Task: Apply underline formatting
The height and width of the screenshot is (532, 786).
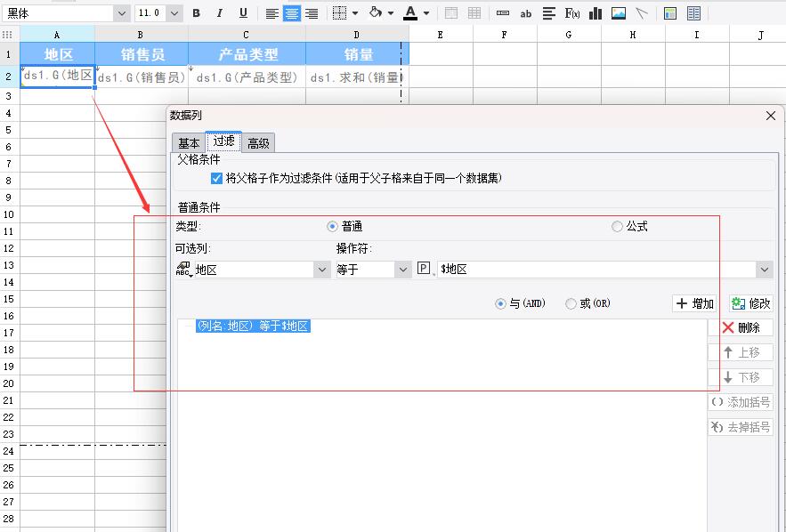Action: [243, 13]
